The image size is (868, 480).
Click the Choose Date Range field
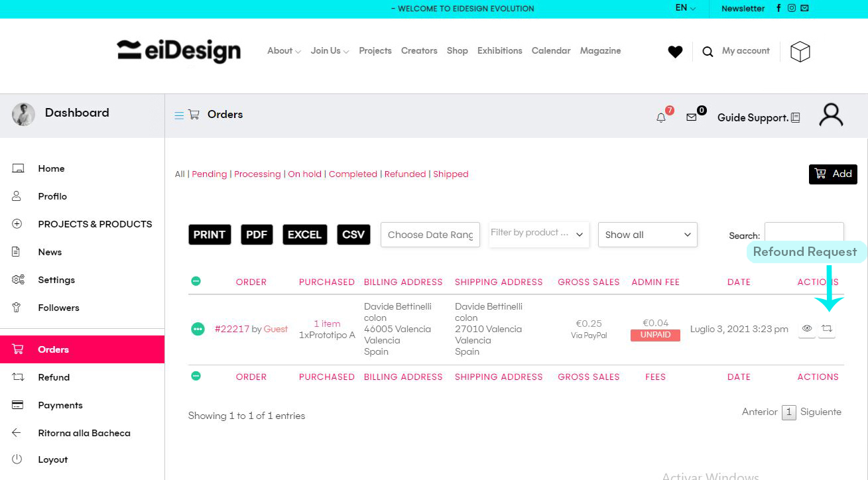coord(430,235)
